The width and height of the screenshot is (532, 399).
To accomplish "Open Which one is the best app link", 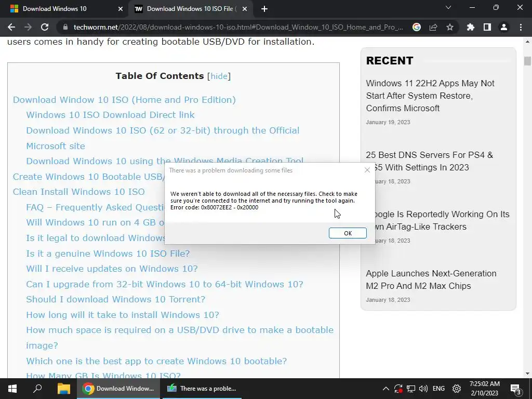I will point(156,361).
